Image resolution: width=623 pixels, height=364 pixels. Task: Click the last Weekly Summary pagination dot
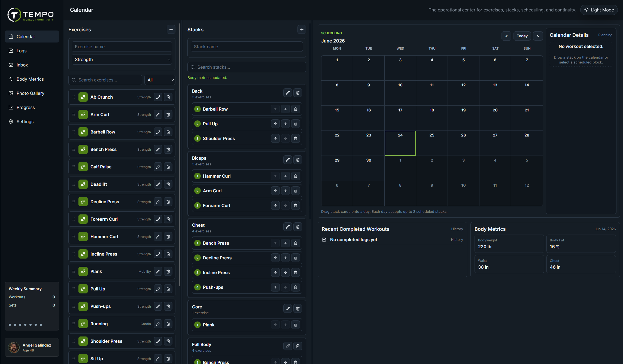tap(41, 325)
